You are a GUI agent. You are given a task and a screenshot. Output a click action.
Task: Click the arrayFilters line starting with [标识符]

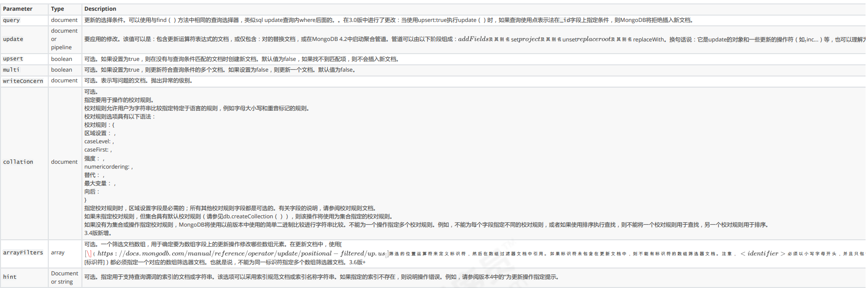pyautogui.click(x=225, y=262)
